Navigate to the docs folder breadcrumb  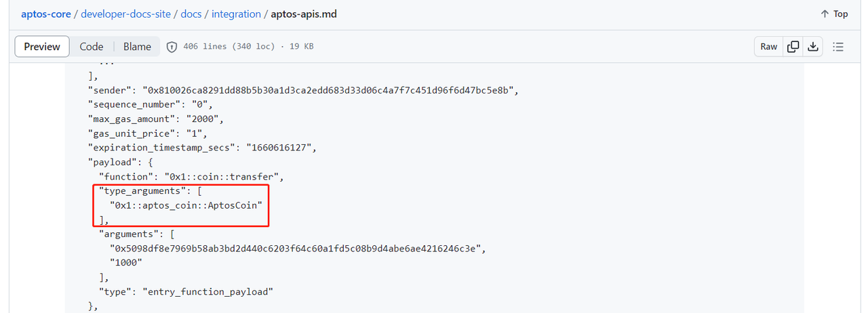tap(191, 14)
